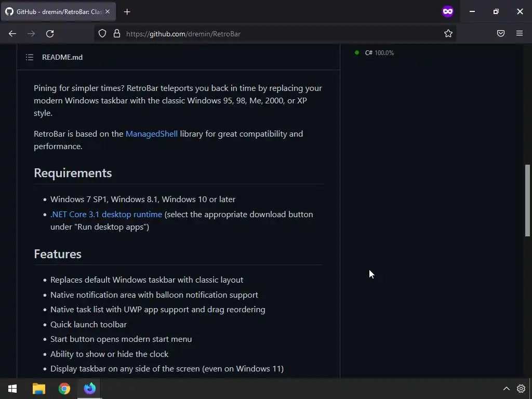Click the URL address bar

click(x=275, y=34)
